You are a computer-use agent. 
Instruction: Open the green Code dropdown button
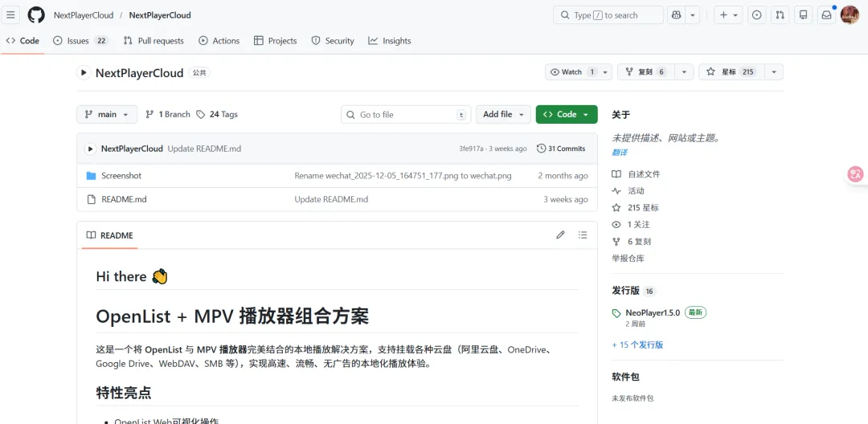(567, 114)
